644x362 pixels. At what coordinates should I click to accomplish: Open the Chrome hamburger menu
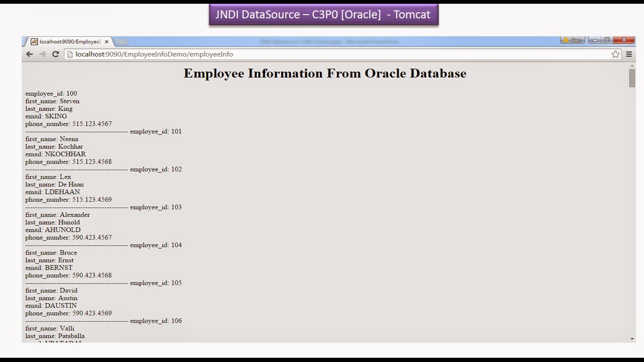coord(629,54)
